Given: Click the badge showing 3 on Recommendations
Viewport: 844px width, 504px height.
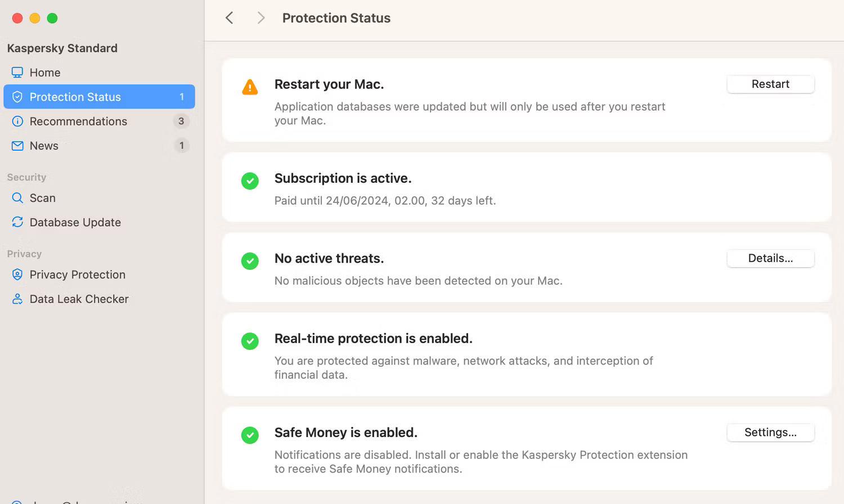Looking at the screenshot, I should click(181, 121).
